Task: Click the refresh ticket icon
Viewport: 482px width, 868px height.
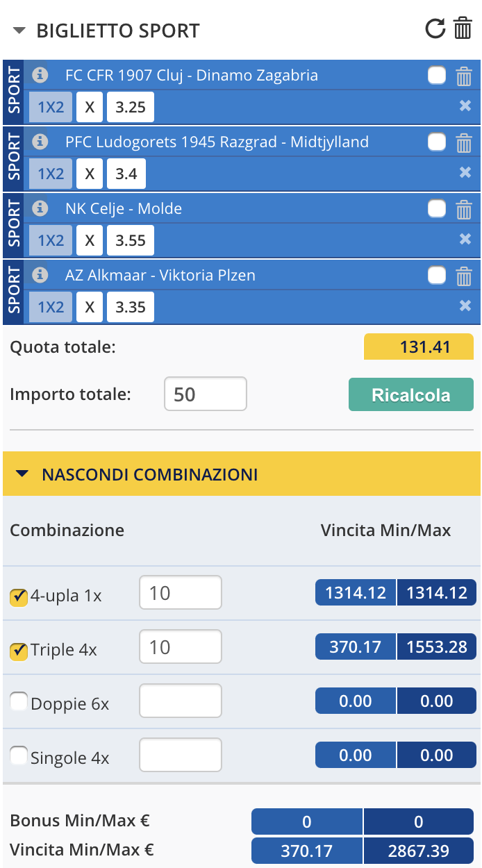Action: click(x=435, y=29)
